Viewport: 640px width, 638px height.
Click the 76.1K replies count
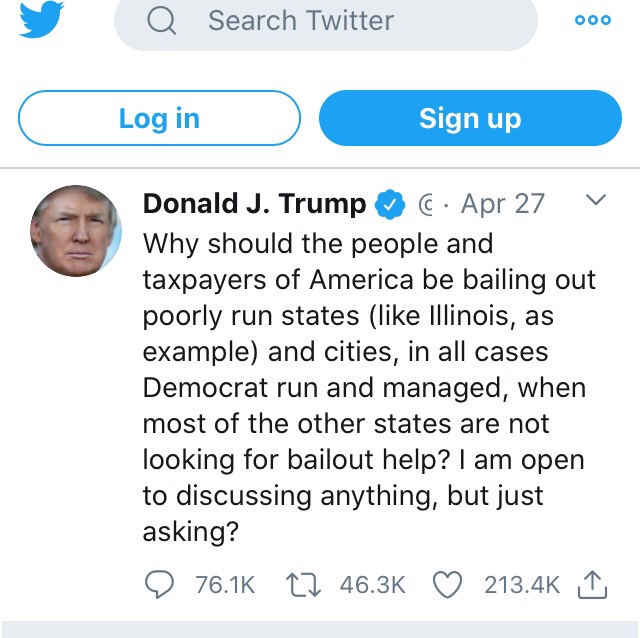[x=225, y=585]
